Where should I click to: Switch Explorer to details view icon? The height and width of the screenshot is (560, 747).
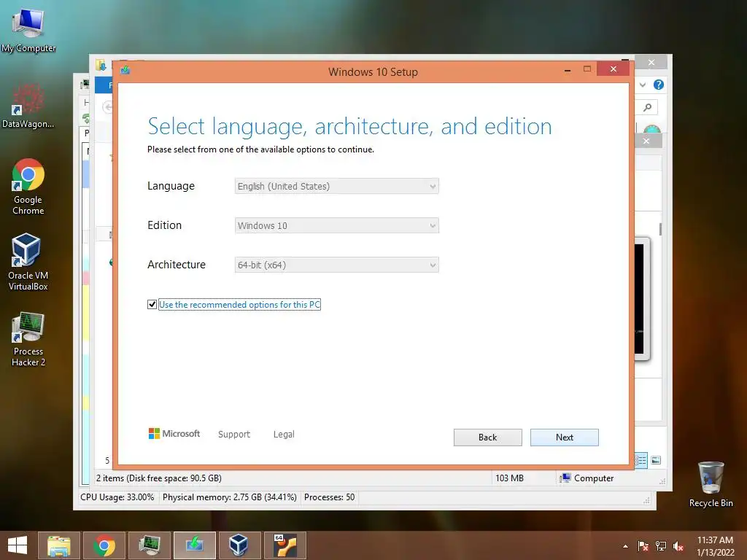pyautogui.click(x=641, y=460)
